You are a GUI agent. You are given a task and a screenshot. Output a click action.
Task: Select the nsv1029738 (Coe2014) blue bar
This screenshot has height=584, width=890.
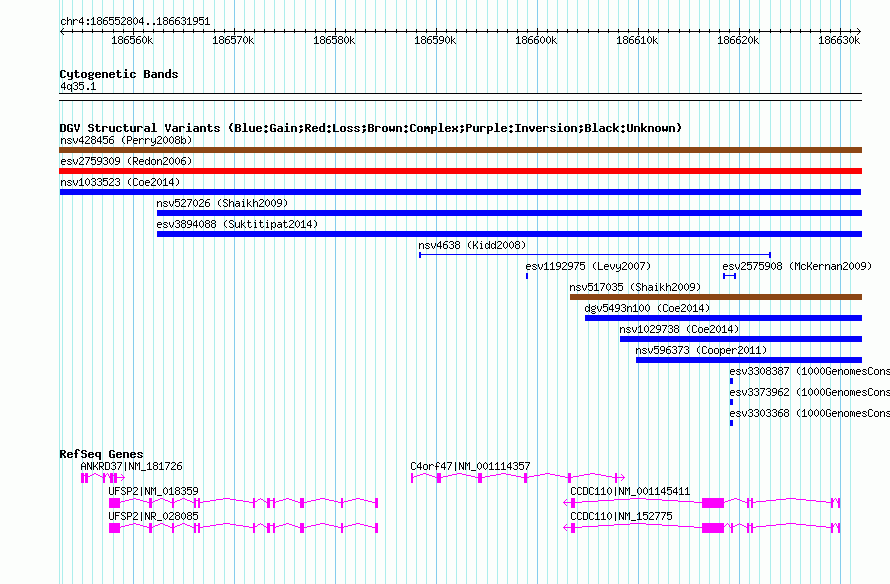(741, 339)
